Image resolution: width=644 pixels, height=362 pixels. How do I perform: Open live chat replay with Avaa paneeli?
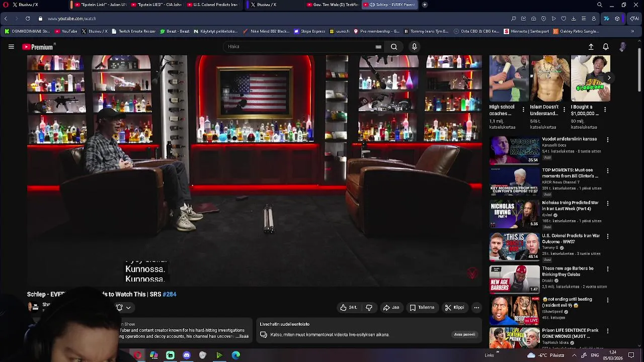click(x=464, y=334)
